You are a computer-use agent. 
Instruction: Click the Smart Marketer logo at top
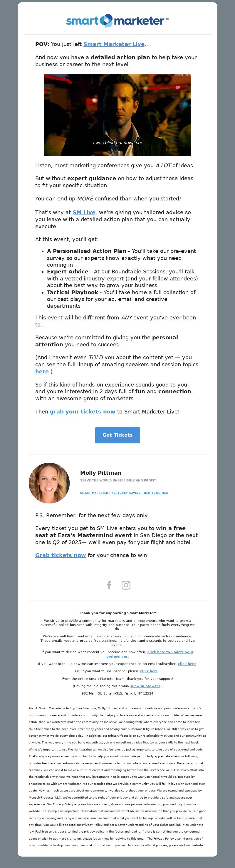[117, 21]
